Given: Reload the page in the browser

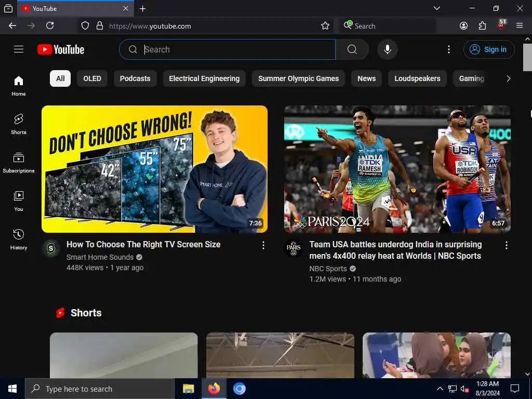Looking at the screenshot, I should pyautogui.click(x=50, y=26).
